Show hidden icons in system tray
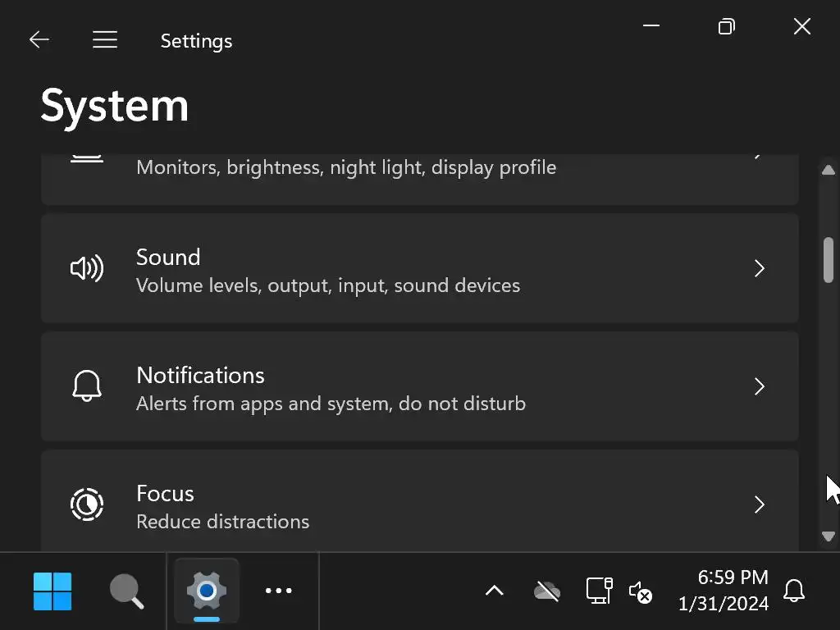The image size is (840, 630). click(494, 591)
